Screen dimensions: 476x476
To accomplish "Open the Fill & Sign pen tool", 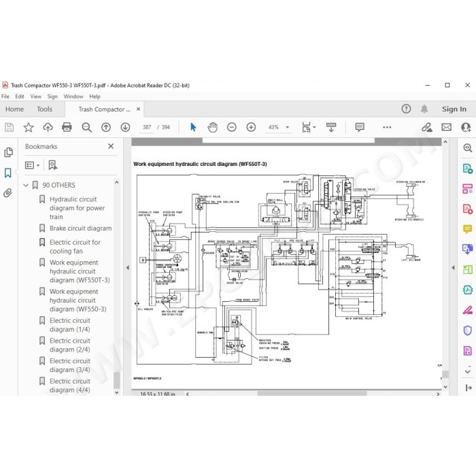I will pyautogui.click(x=468, y=310).
